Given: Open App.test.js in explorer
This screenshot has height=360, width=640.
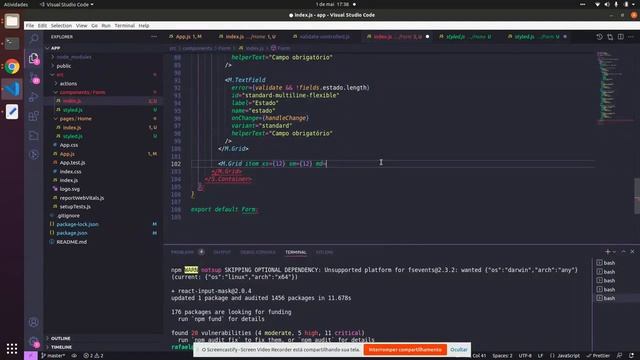Looking at the screenshot, I should (73, 162).
